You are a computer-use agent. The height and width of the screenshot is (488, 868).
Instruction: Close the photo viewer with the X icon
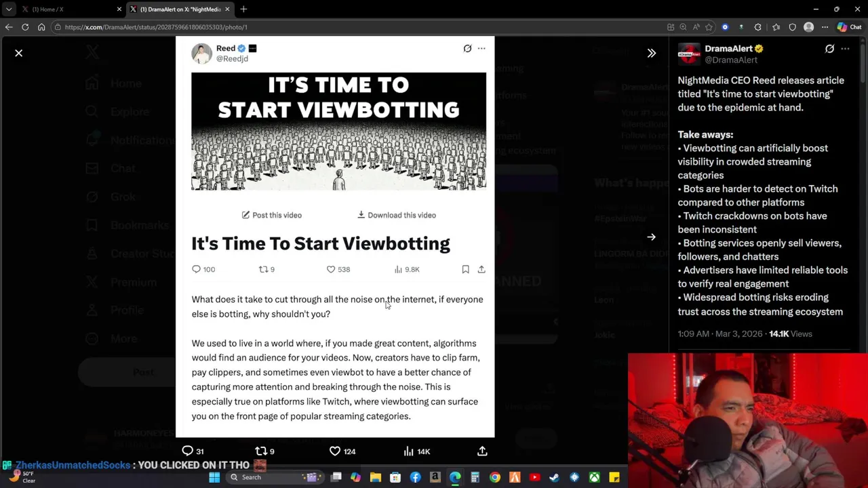tap(19, 53)
